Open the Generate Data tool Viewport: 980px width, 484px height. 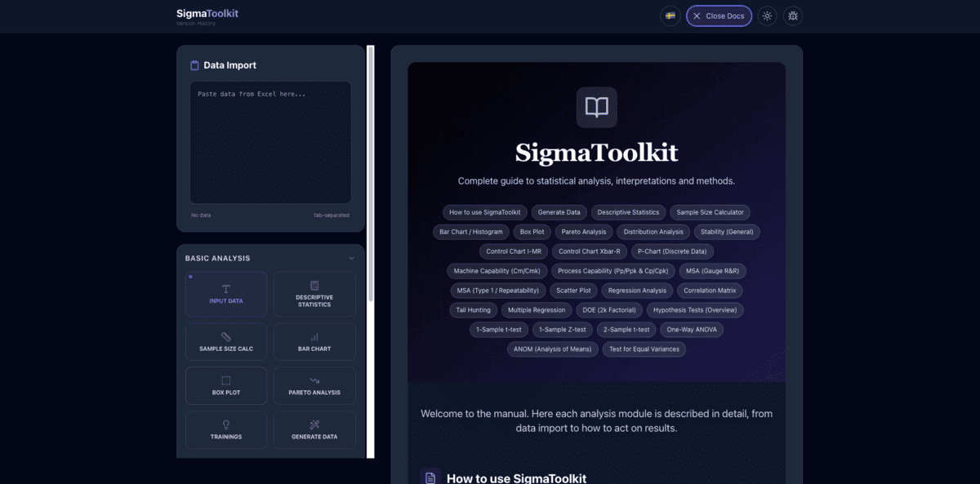tap(314, 429)
